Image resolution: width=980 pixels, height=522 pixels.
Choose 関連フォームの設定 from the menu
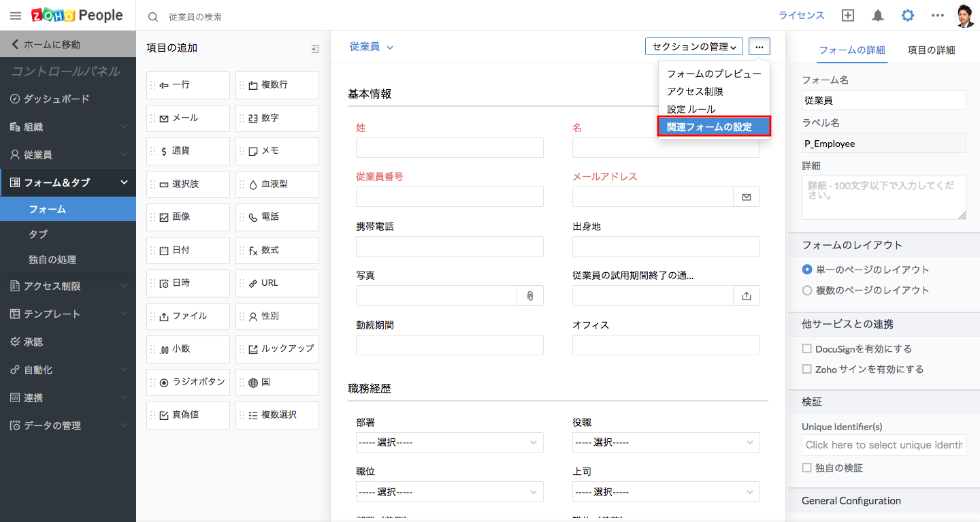(x=713, y=127)
